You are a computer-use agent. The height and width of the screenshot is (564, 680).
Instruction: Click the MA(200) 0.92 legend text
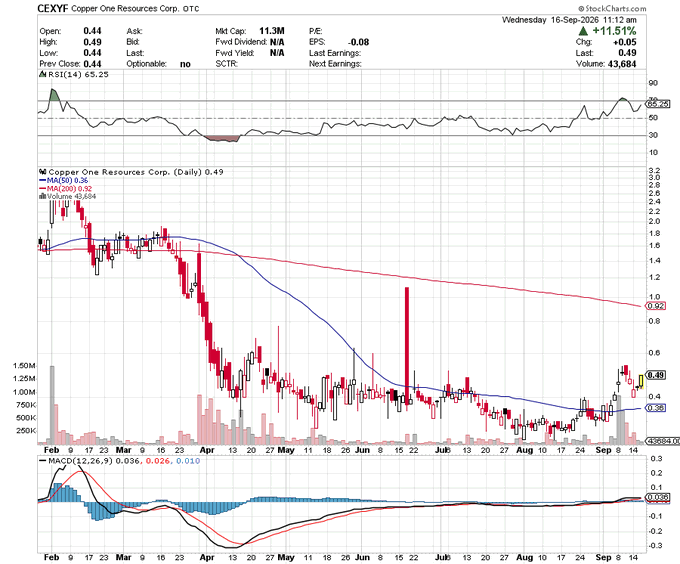click(69, 189)
